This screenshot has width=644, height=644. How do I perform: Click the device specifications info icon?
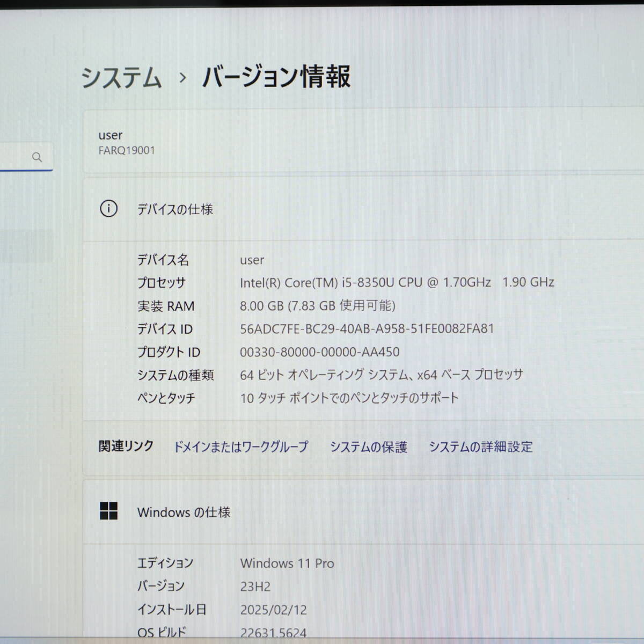tap(108, 208)
